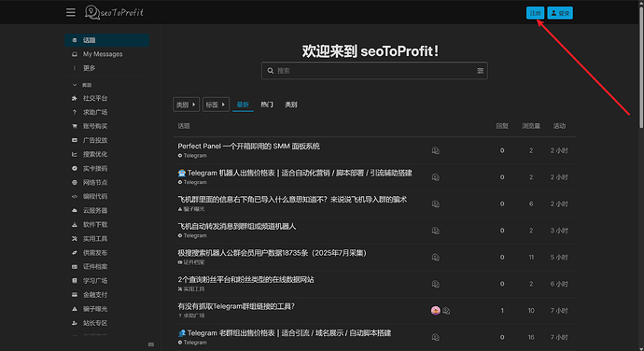Expand the 标签 tag filter dropdown

point(216,105)
